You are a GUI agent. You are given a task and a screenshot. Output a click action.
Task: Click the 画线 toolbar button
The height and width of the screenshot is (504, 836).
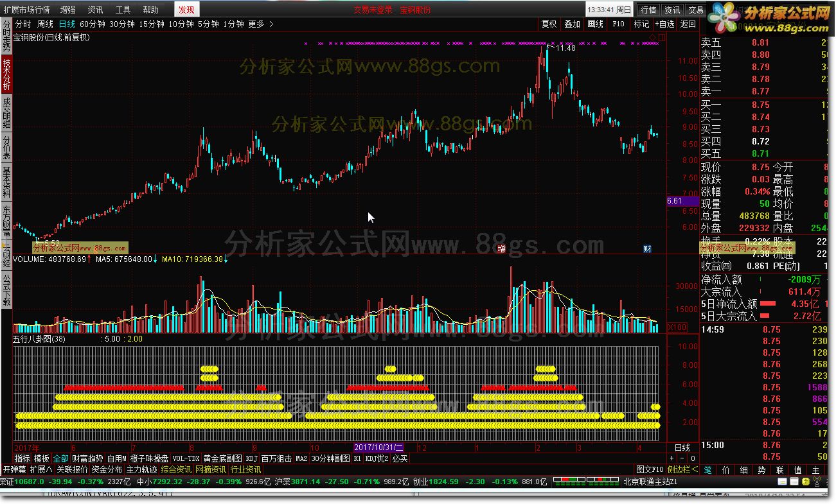[595, 24]
